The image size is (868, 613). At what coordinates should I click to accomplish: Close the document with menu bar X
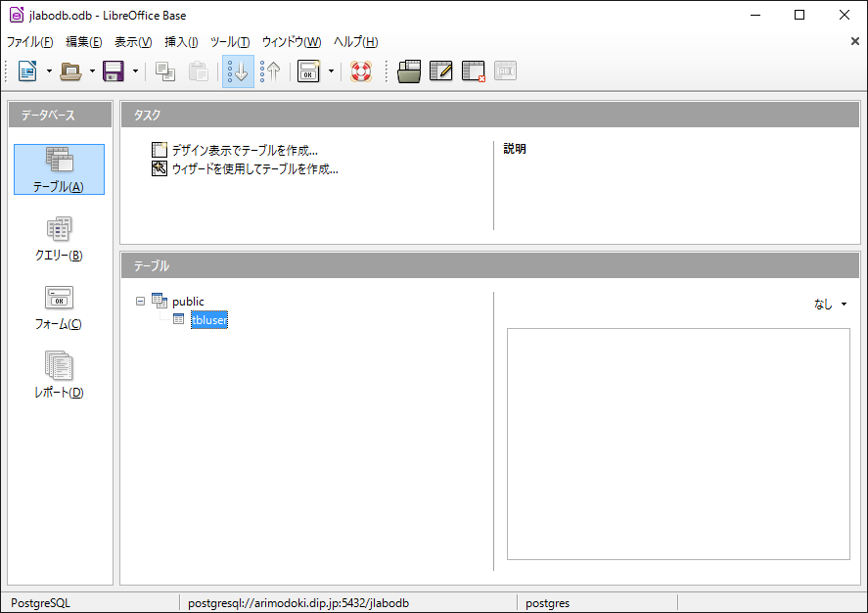(x=854, y=41)
